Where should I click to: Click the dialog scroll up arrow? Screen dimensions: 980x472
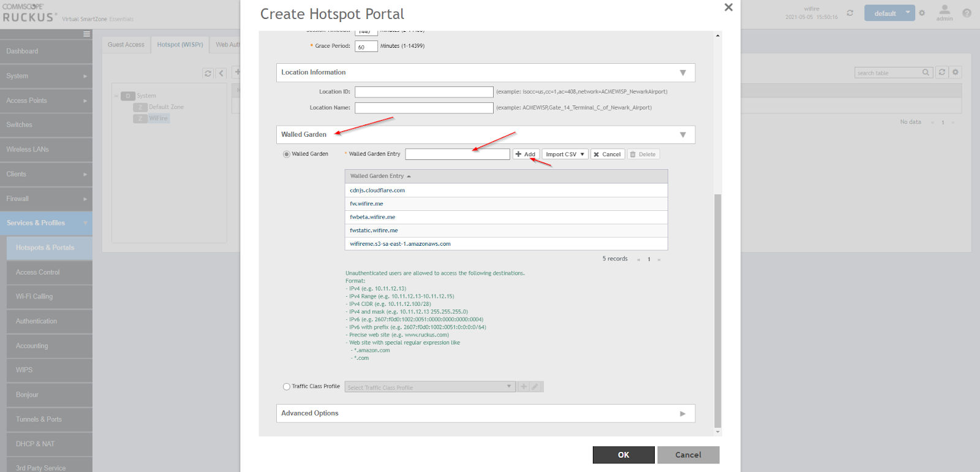click(x=718, y=36)
